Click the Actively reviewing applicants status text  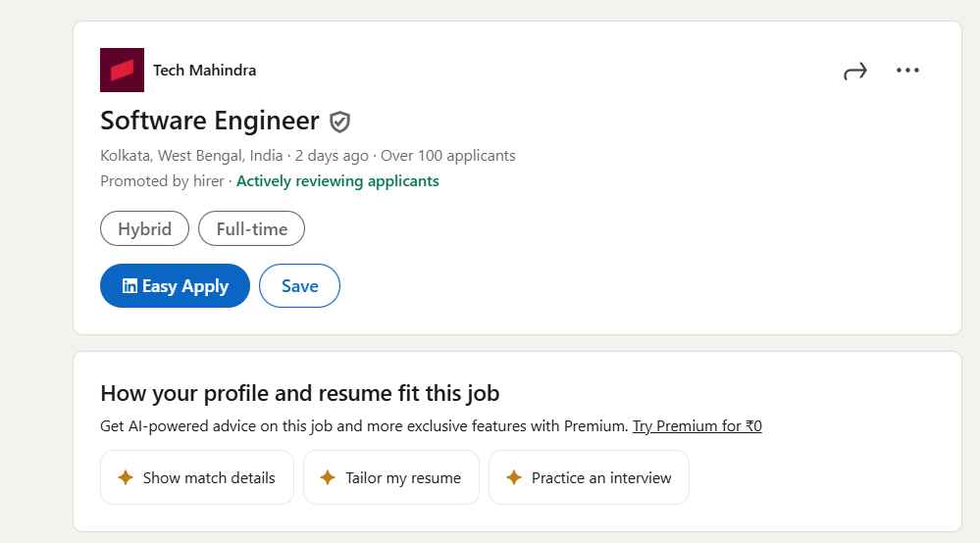point(337,181)
